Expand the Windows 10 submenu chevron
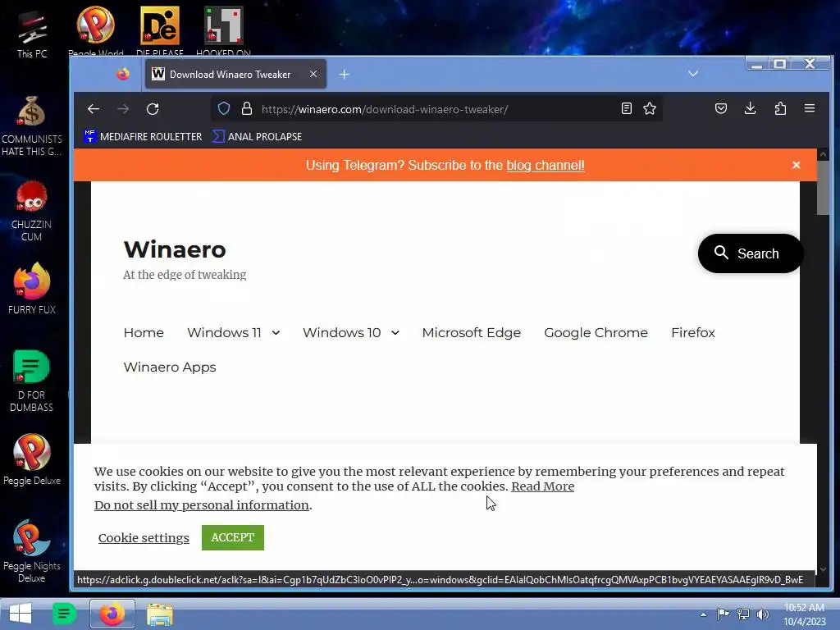 pos(395,333)
